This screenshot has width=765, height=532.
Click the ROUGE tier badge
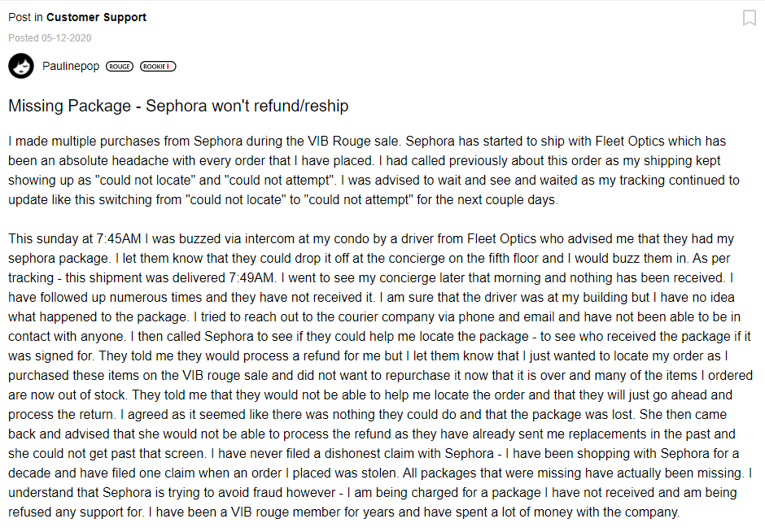point(120,67)
